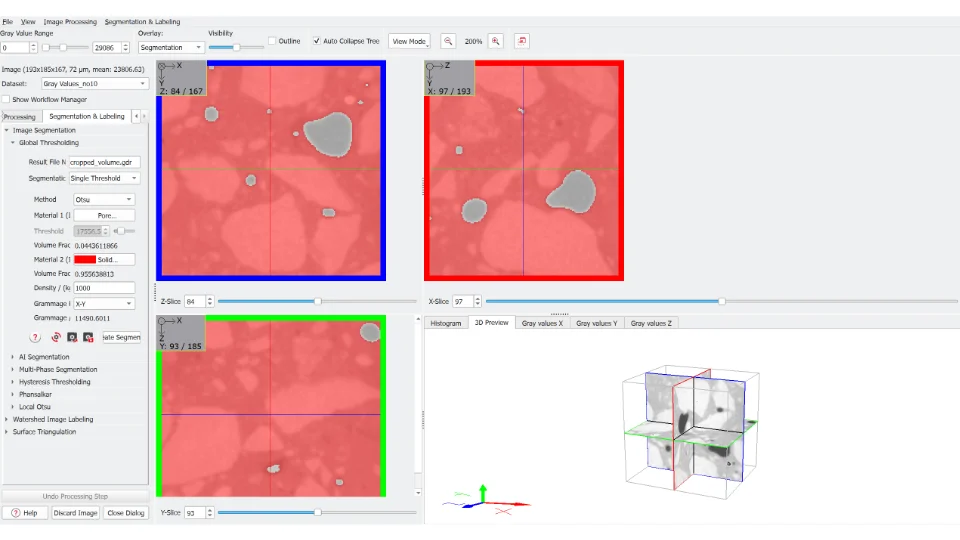Image resolution: width=960 pixels, height=540 pixels.
Task: Expand the AI Segmentation section
Action: (13, 357)
